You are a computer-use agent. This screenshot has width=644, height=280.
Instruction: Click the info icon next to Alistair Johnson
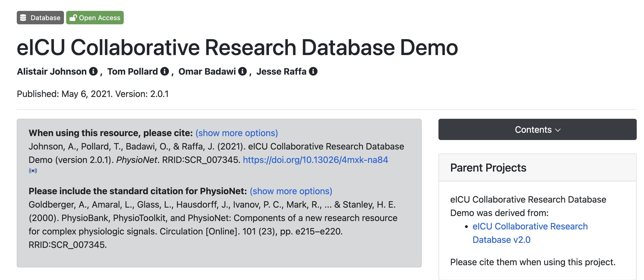tap(93, 72)
